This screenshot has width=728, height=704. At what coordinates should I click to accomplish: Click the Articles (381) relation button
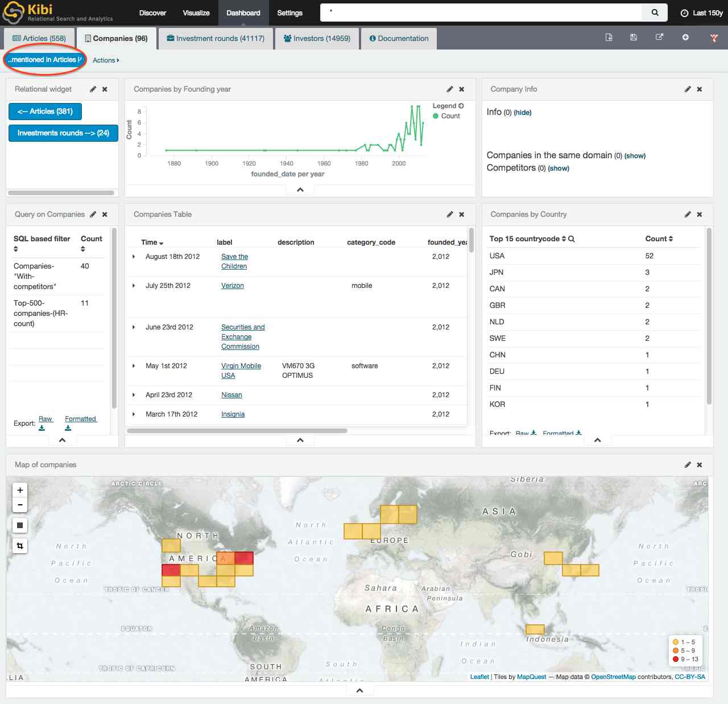[45, 112]
